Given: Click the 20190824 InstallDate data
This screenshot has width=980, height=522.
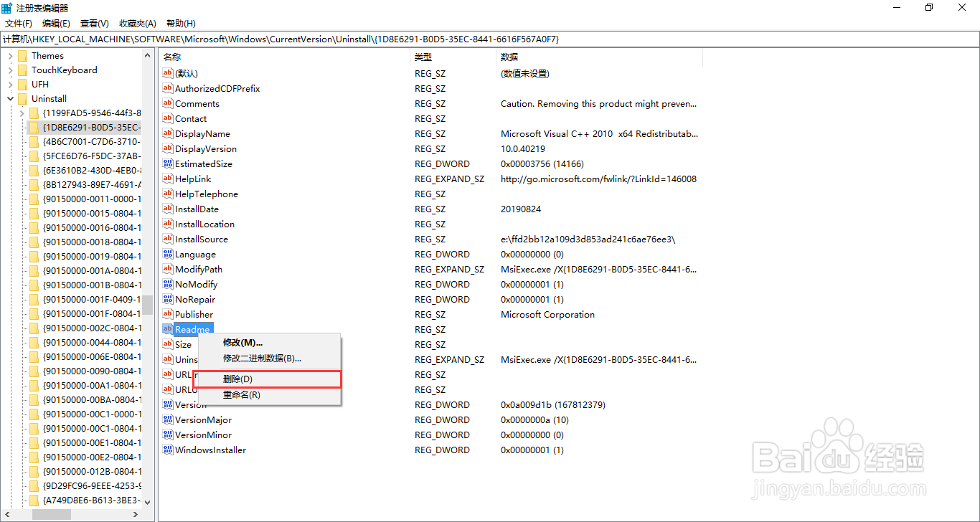Looking at the screenshot, I should 521,209.
